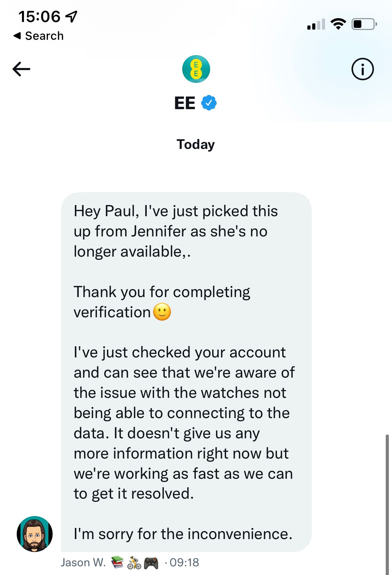392x575 pixels.
Task: Tap the books emoji next to Jason W.
Action: coord(117,562)
